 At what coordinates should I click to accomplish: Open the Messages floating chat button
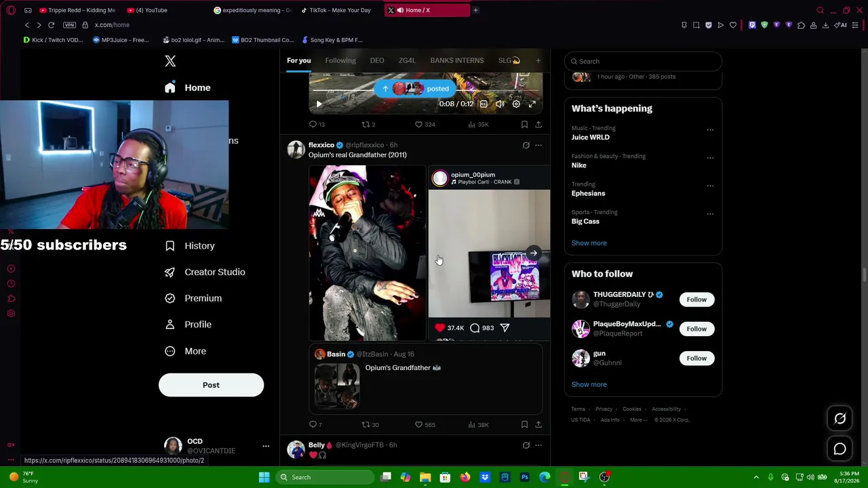840,449
